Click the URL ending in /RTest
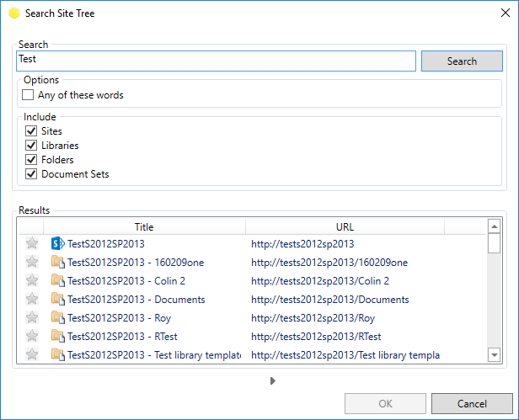This screenshot has height=420, width=519. coord(316,337)
